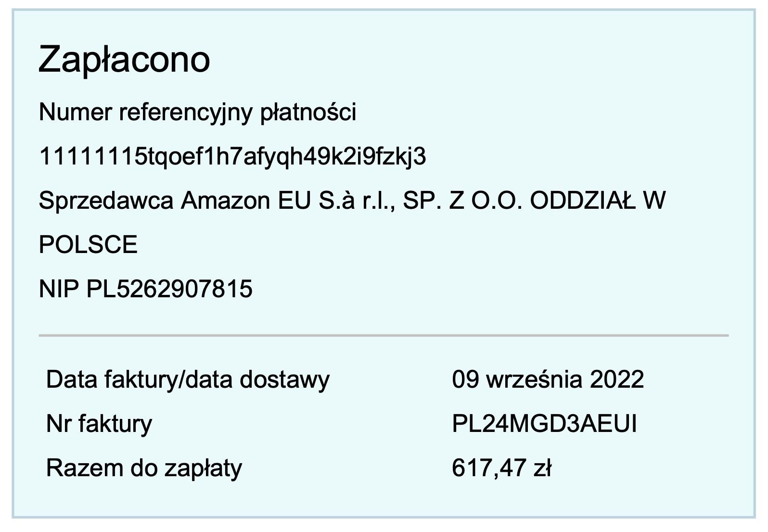This screenshot has width=768, height=532.
Task: Select the Numer referencyjny płatności label
Action: (x=197, y=113)
